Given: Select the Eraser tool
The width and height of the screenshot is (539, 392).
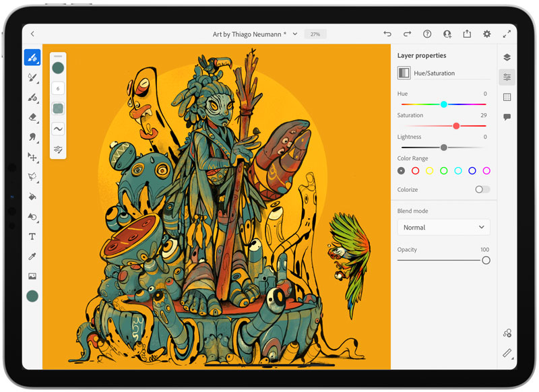Looking at the screenshot, I should point(32,117).
